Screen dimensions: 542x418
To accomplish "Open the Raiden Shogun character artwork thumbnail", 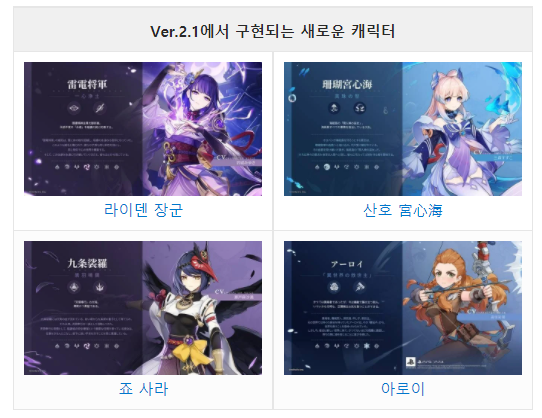I will click(143, 129).
